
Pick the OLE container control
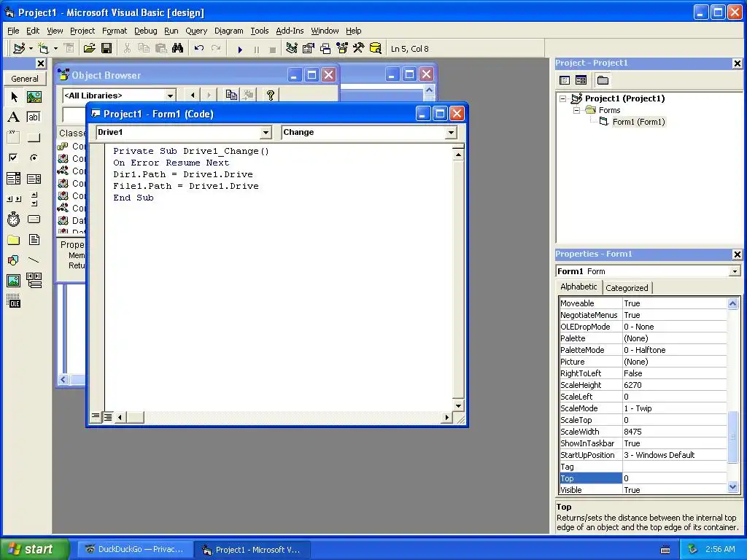pyautogui.click(x=14, y=301)
